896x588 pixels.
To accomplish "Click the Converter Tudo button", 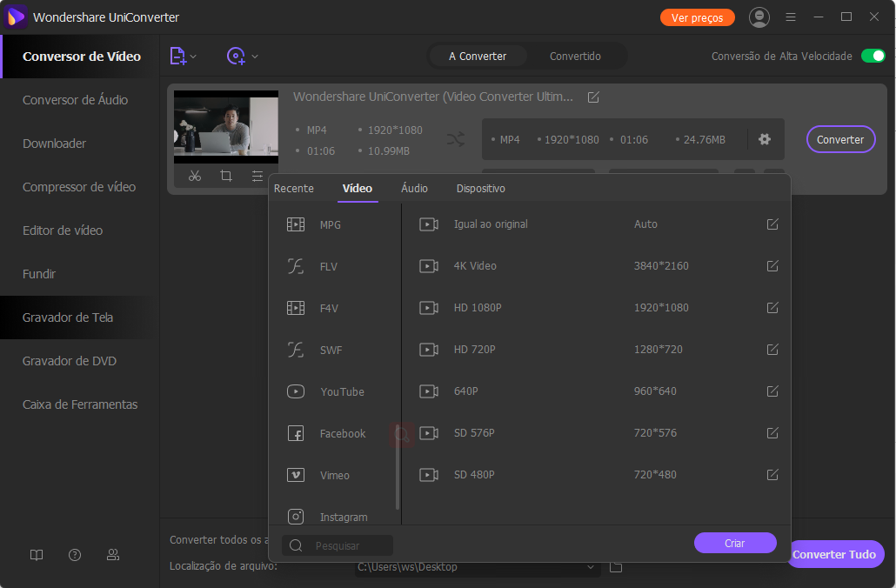I will [835, 554].
